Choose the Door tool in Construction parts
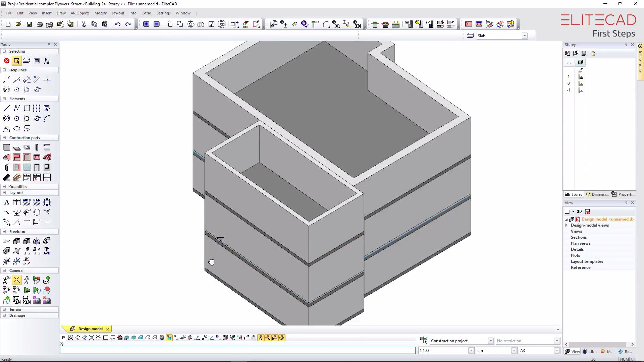 37,167
